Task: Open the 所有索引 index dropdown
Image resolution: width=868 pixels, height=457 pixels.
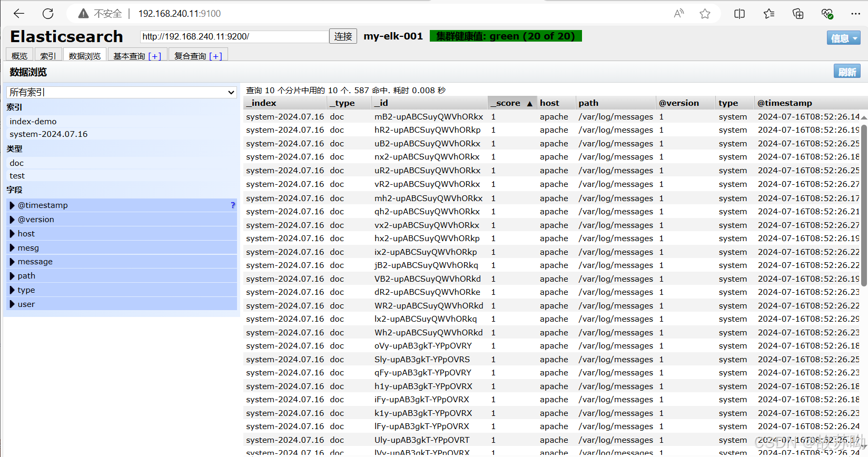Action: [x=122, y=92]
